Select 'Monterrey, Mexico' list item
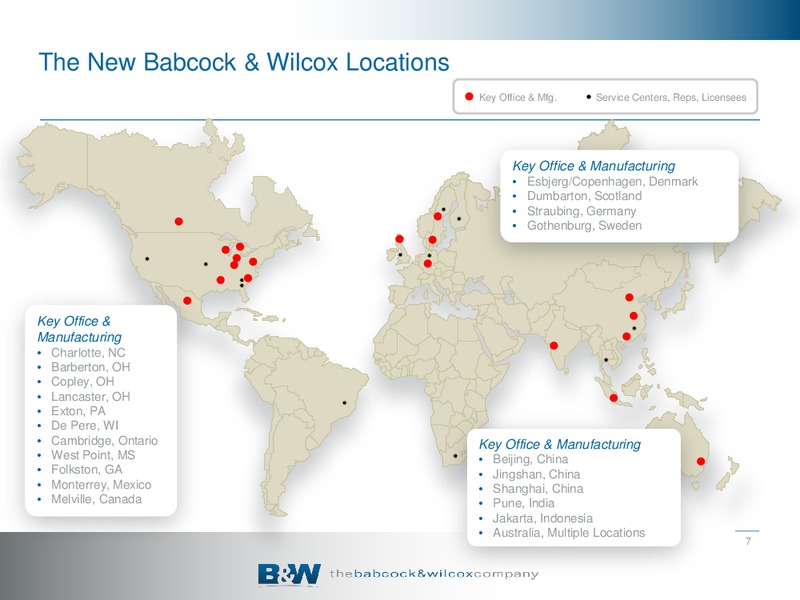800x600 pixels. coord(101,485)
